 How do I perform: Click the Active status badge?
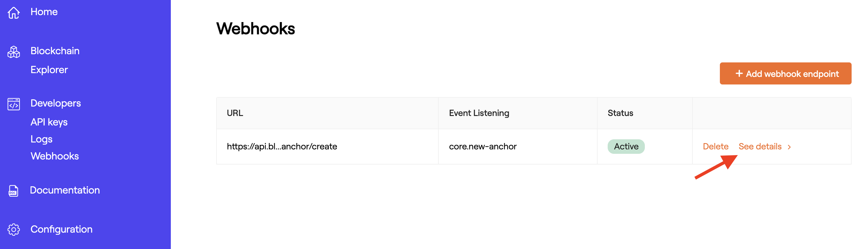tap(626, 146)
